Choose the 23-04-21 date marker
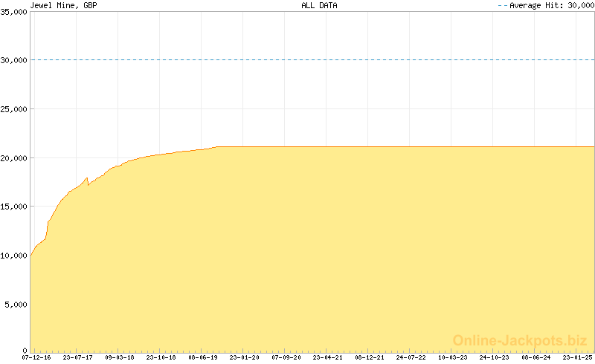 [x=328, y=357]
